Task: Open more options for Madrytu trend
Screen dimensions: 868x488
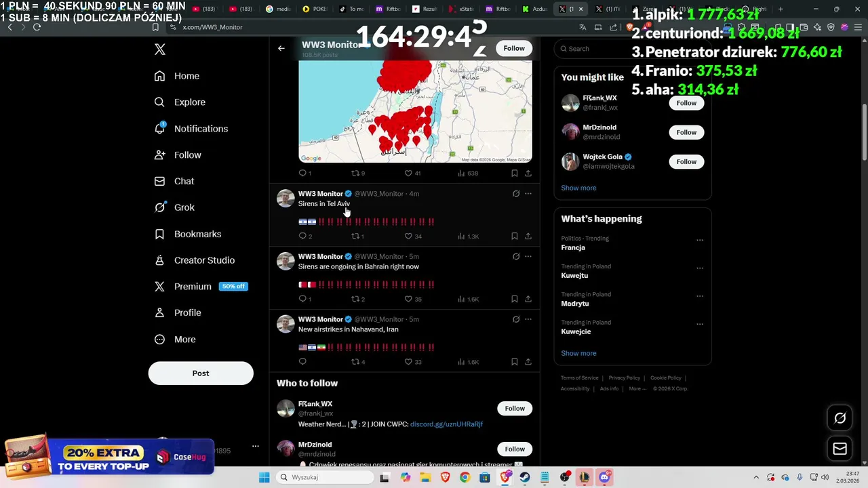Action: coord(700,296)
